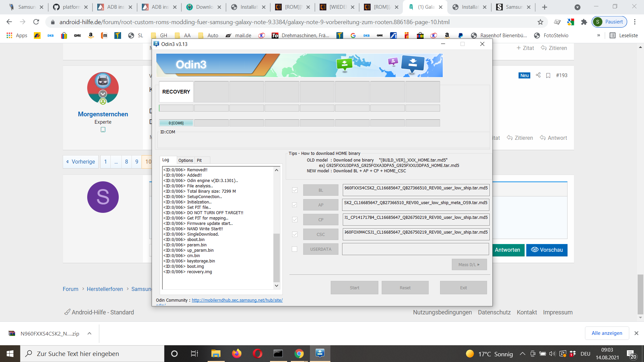
Task: Open Forum breadcrumb link
Action: [70, 289]
